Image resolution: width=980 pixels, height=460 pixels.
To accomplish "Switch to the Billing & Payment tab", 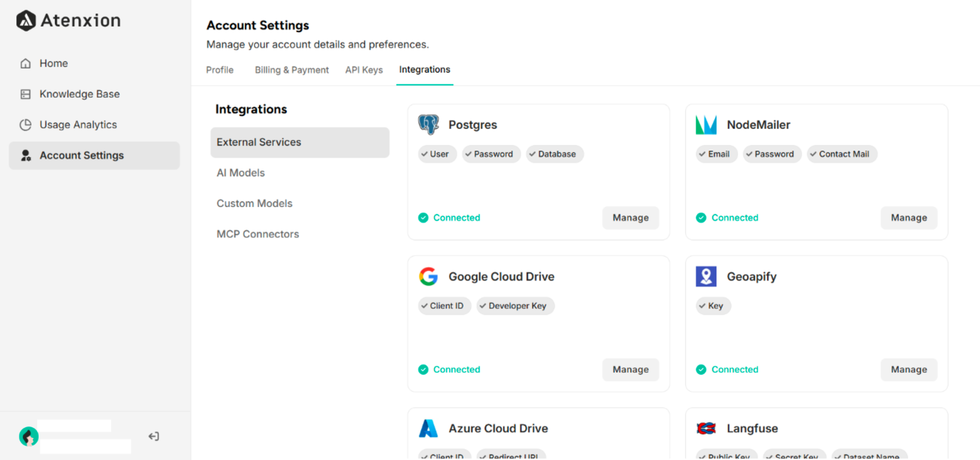I will (291, 70).
